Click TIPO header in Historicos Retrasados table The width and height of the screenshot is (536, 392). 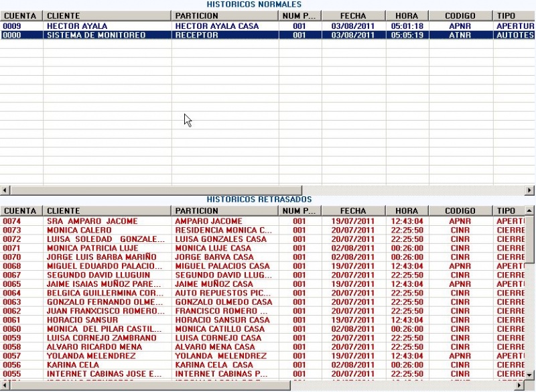pos(507,210)
